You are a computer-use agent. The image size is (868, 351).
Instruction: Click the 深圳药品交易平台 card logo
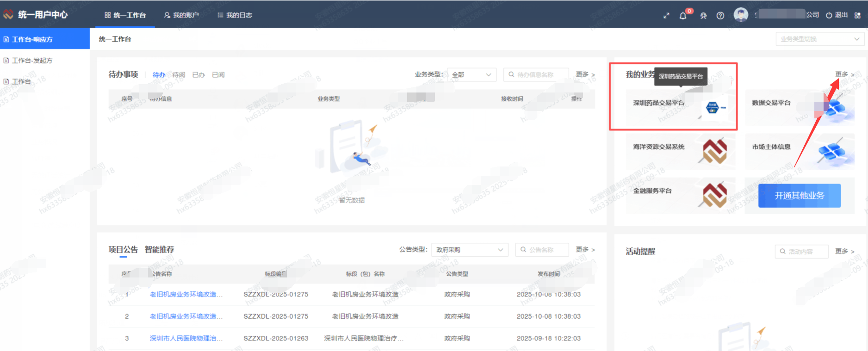(x=714, y=108)
